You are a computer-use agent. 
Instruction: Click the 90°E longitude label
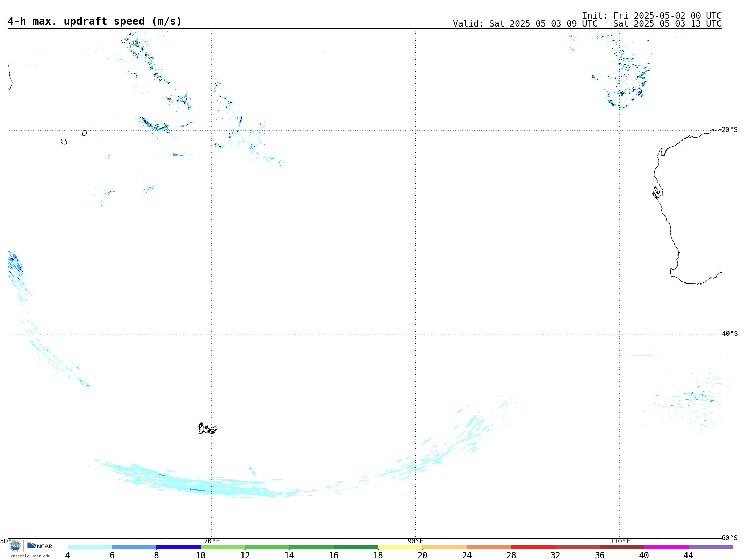click(416, 541)
